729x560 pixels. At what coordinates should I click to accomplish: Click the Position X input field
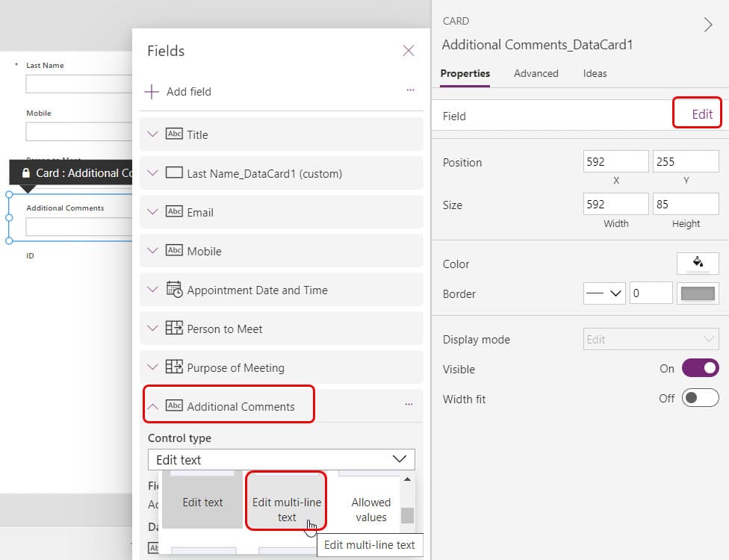pos(615,161)
